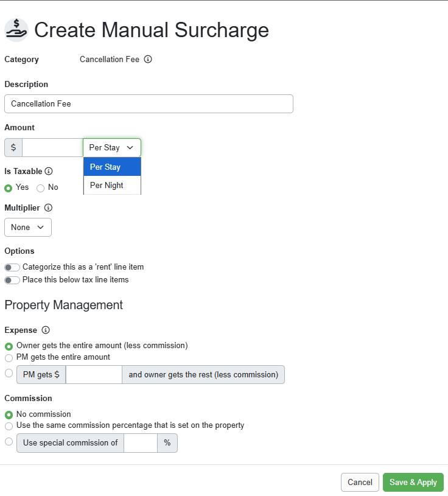Viewport: 448px width, 496px height.
Task: Open the Multiplier None dropdown
Action: 28,227
